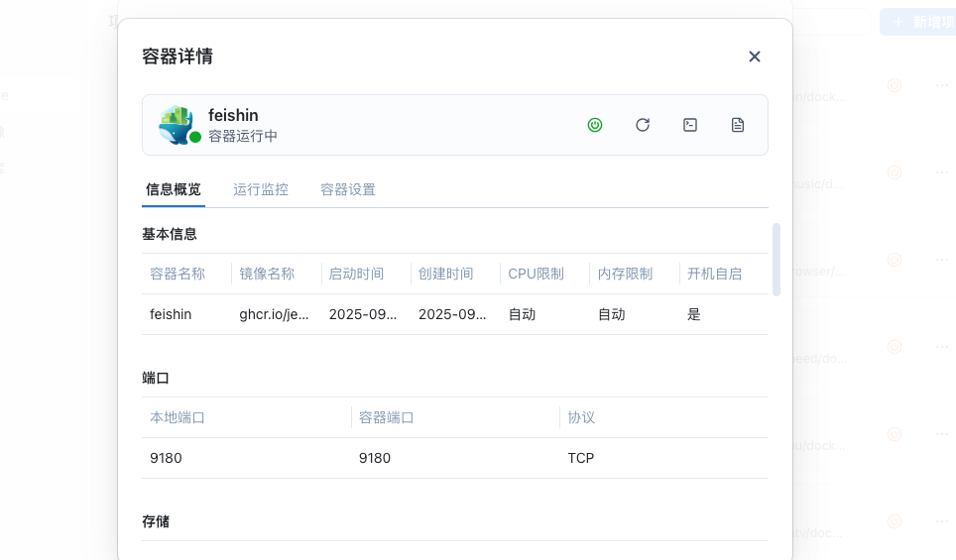Click the 镜像名称 column header

pyautogui.click(x=267, y=274)
